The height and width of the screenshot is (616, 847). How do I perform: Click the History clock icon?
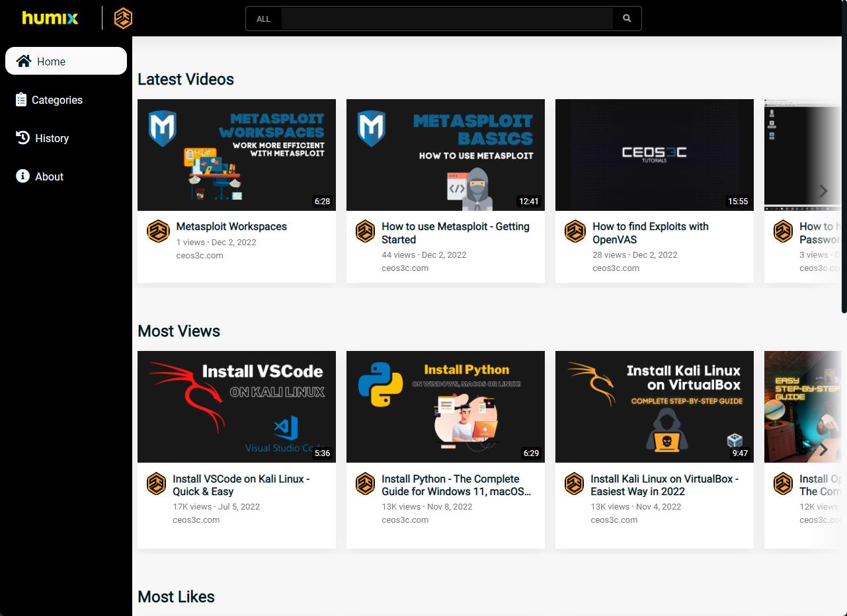pos(22,137)
